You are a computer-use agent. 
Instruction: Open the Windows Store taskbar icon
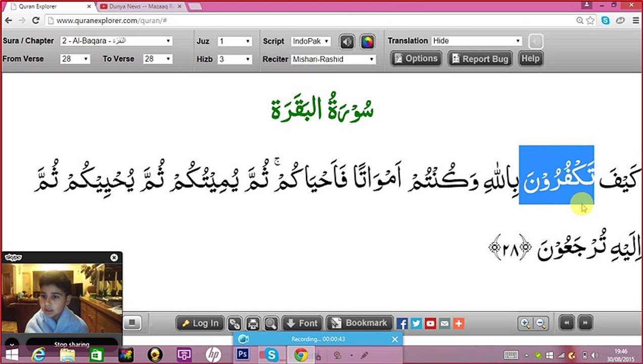pos(96,355)
